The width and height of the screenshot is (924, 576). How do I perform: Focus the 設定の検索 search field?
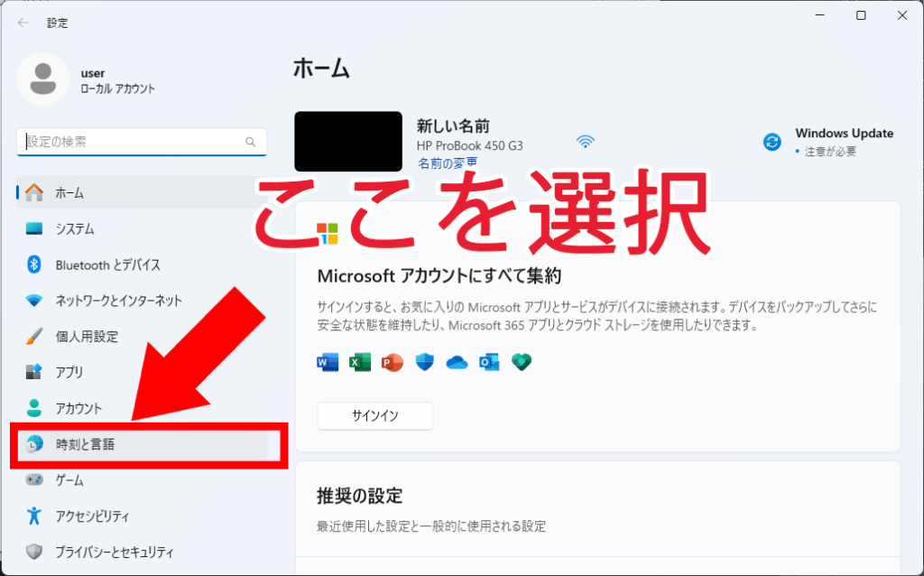pos(142,142)
